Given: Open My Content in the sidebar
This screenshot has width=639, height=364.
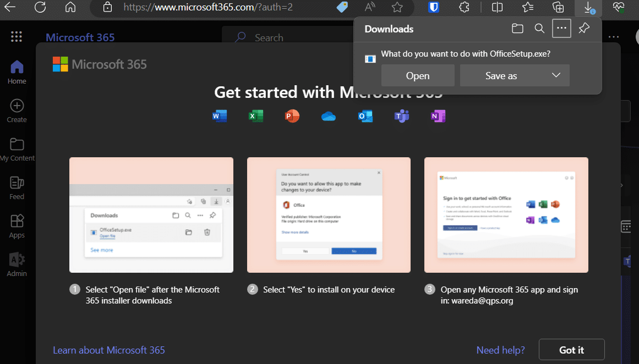Looking at the screenshot, I should coord(17,150).
